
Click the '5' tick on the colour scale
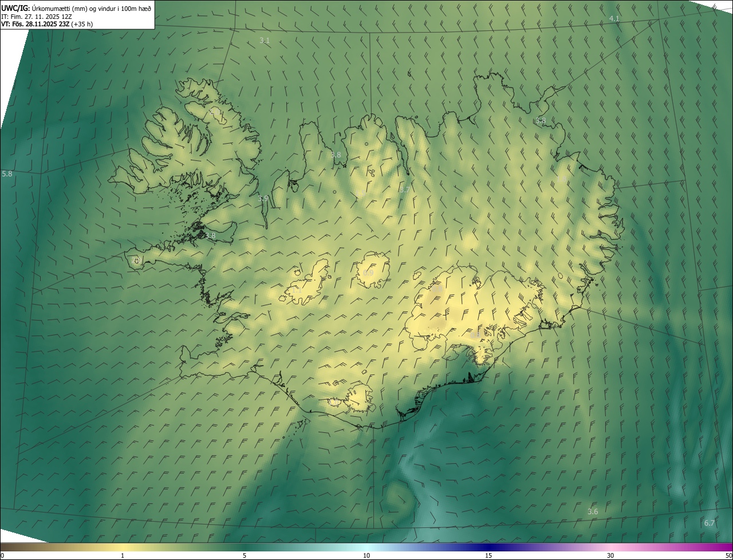[x=245, y=555]
